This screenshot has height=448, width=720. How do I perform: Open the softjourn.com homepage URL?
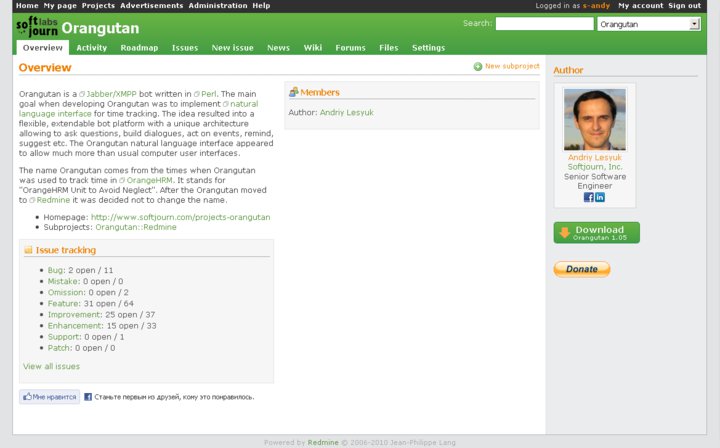180,217
